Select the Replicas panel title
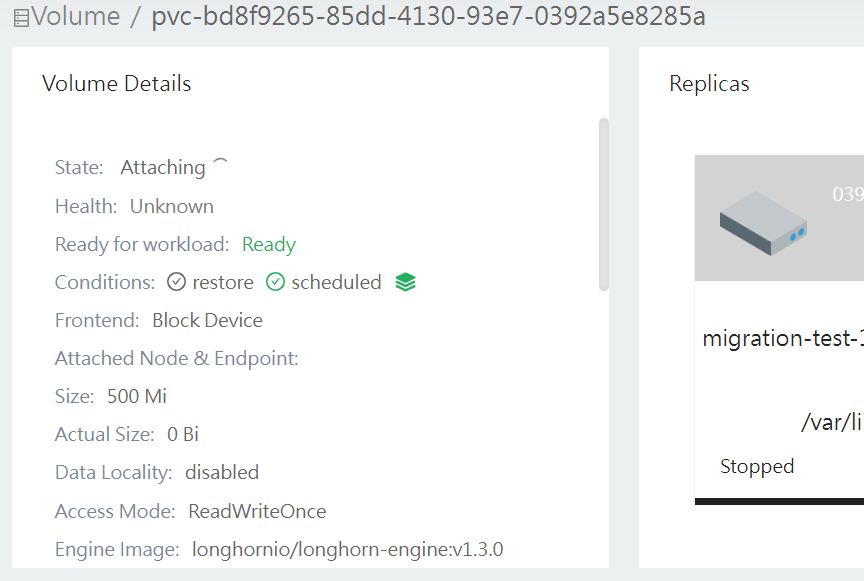 click(x=710, y=84)
